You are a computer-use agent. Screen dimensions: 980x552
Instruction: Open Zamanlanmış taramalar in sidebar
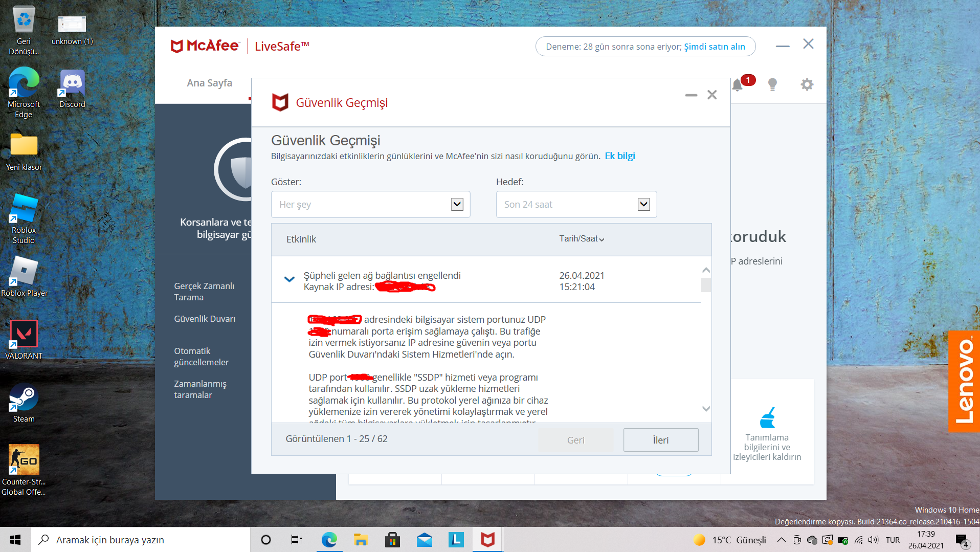click(x=200, y=389)
